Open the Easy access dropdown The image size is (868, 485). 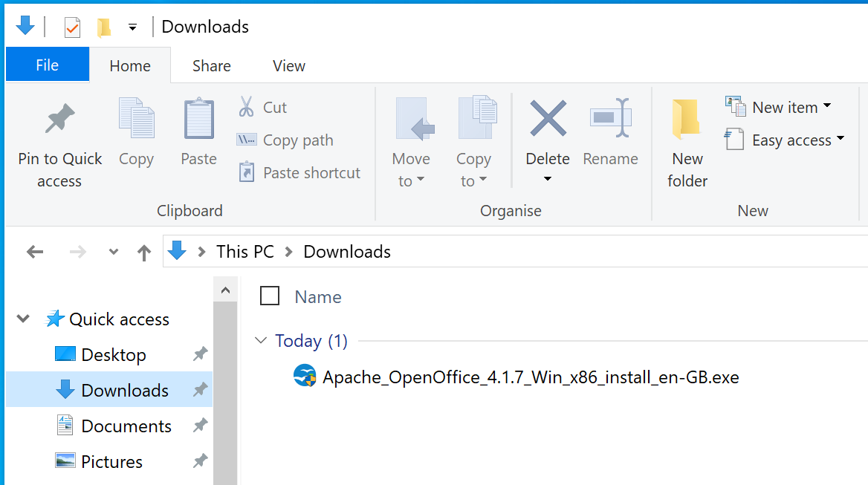pos(840,139)
